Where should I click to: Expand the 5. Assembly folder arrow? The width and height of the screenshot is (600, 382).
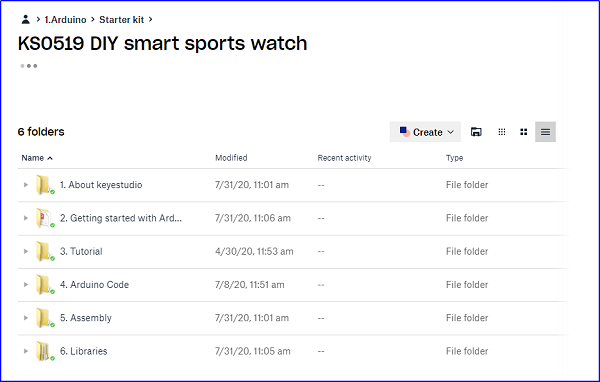coord(26,318)
